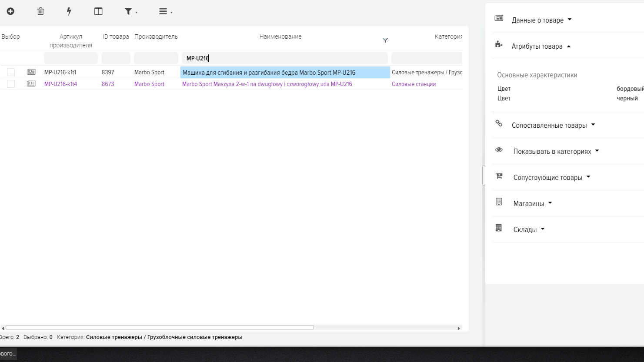Expand the Магазины section

click(x=533, y=203)
